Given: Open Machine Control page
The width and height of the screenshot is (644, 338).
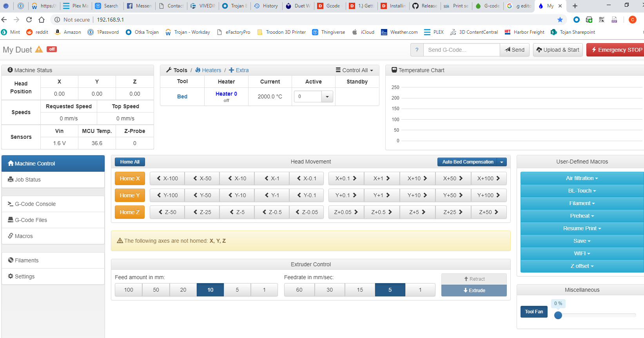Looking at the screenshot, I should click(53, 164).
